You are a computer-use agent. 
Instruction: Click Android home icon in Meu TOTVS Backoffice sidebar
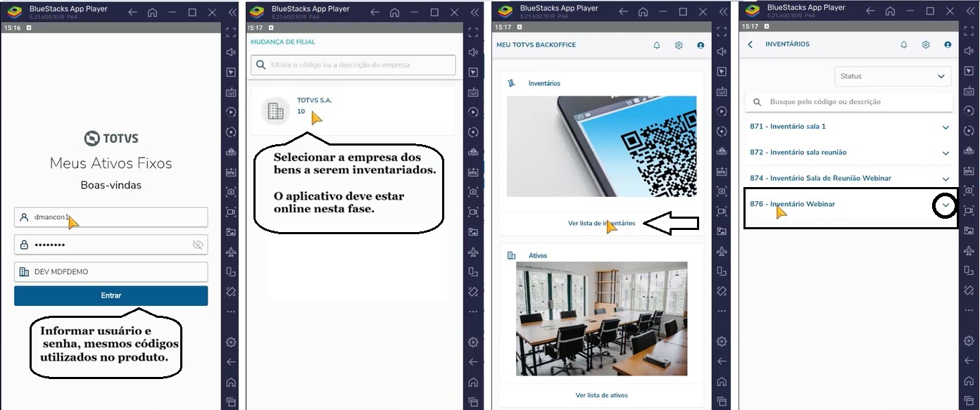click(722, 383)
